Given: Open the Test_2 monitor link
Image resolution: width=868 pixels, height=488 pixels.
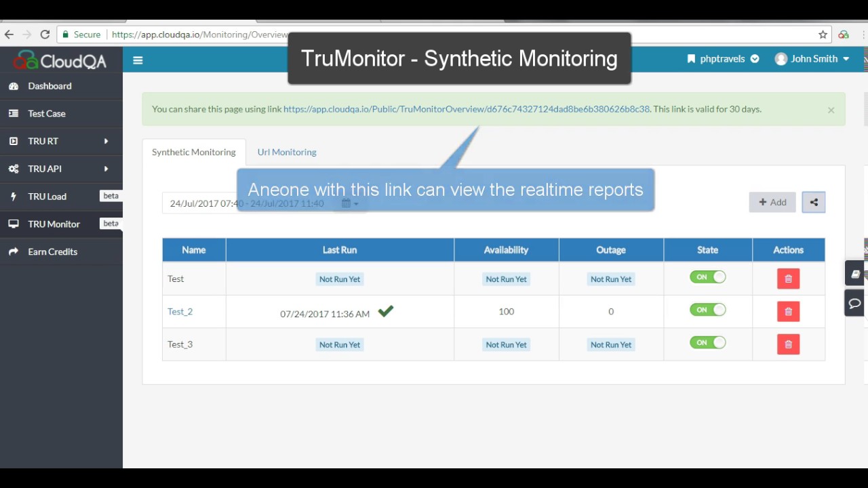Looking at the screenshot, I should (180, 312).
